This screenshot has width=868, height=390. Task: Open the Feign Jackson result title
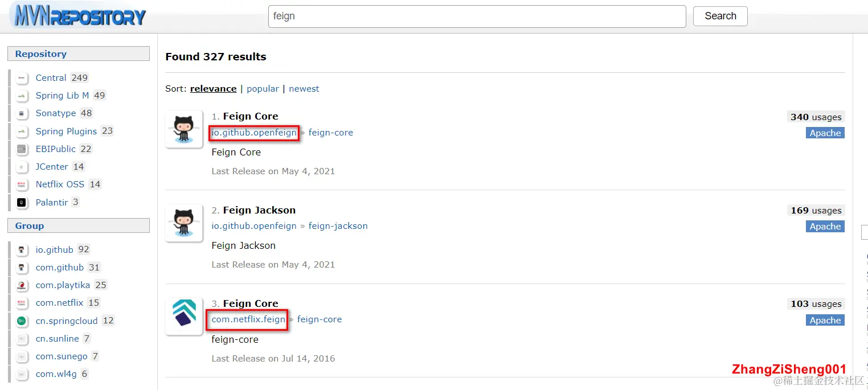[259, 210]
